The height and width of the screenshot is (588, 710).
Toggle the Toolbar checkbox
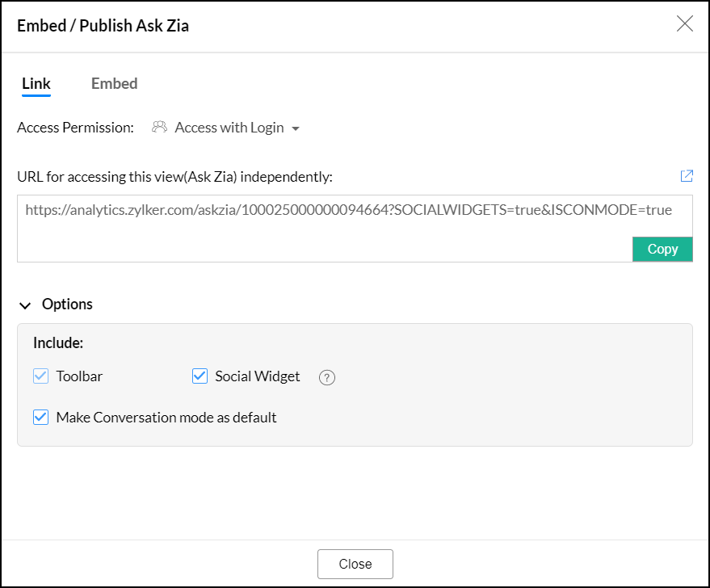click(41, 376)
